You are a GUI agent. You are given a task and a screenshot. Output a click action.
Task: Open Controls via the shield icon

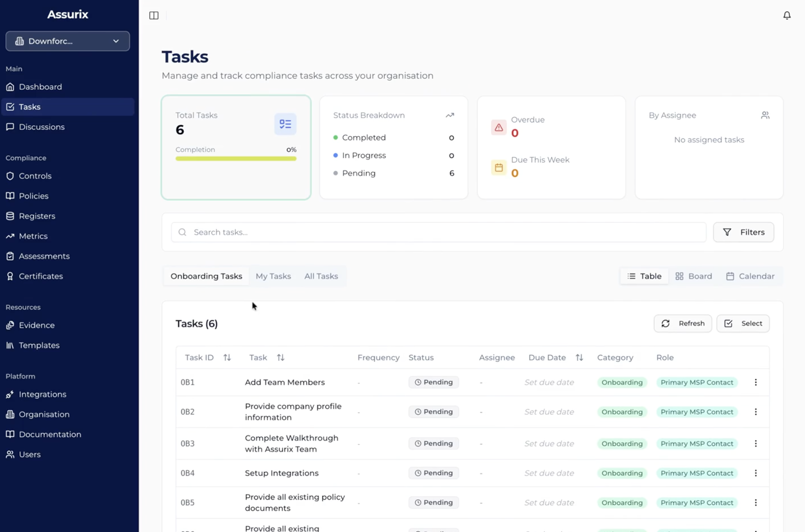[x=10, y=176]
